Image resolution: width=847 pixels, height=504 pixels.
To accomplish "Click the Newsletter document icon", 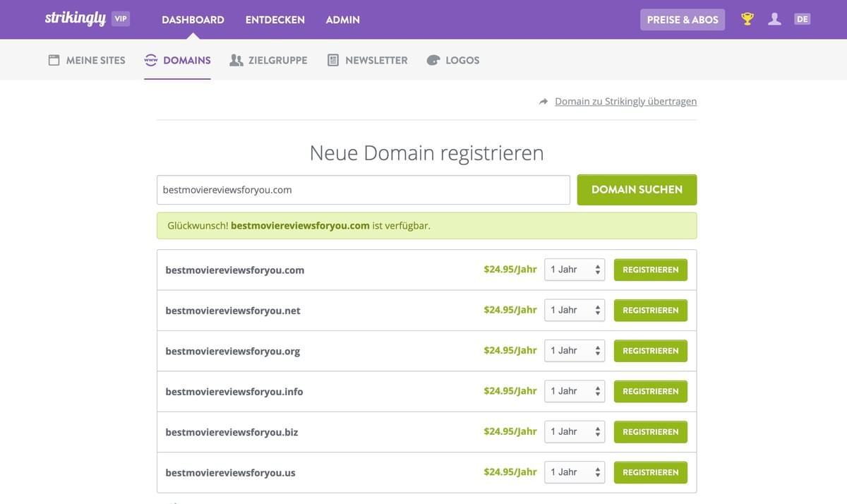I will coord(332,60).
